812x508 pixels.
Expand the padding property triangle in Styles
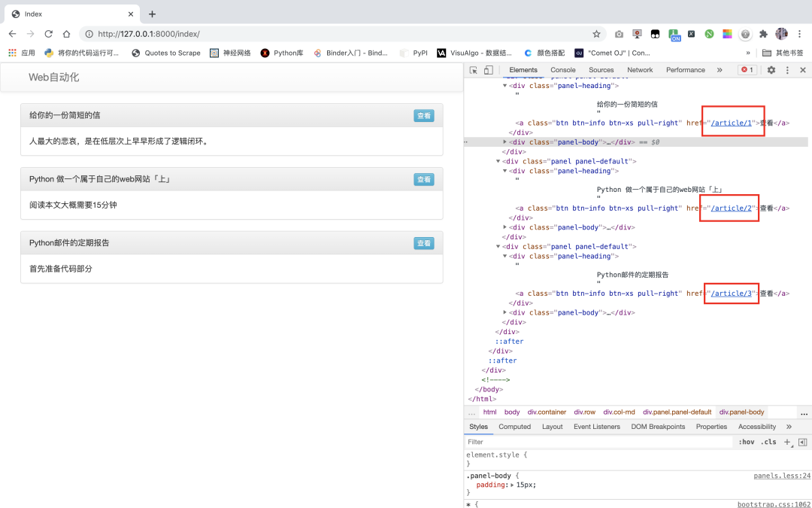tap(512, 485)
